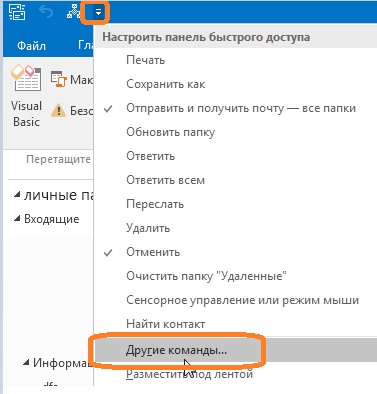
Task: Select the Входящие folder
Action: tap(52, 219)
